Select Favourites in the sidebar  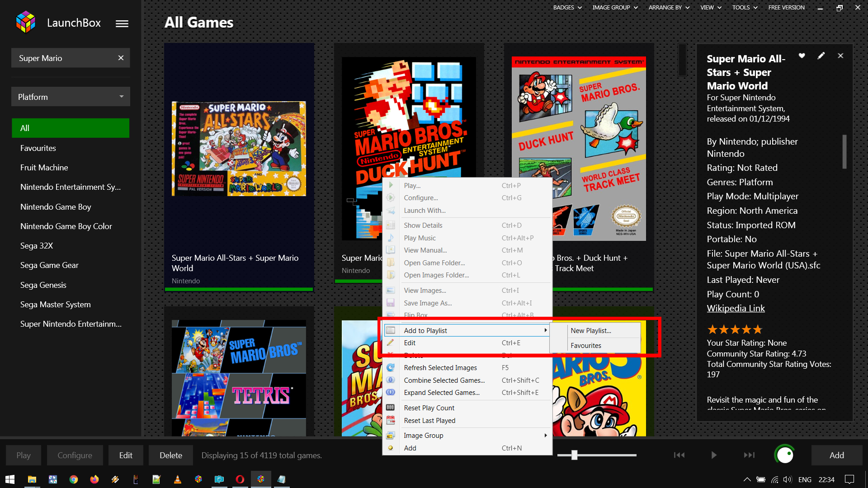pyautogui.click(x=38, y=148)
